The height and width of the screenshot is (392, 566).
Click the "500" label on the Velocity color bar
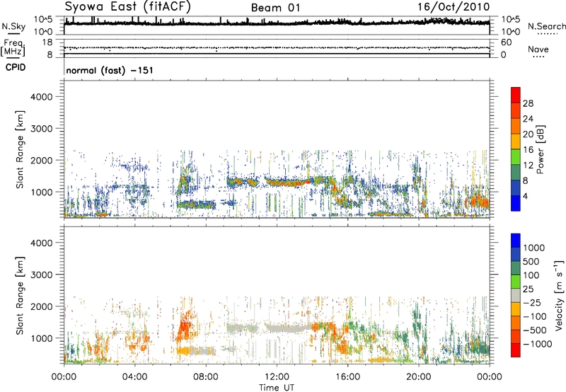tap(531, 261)
